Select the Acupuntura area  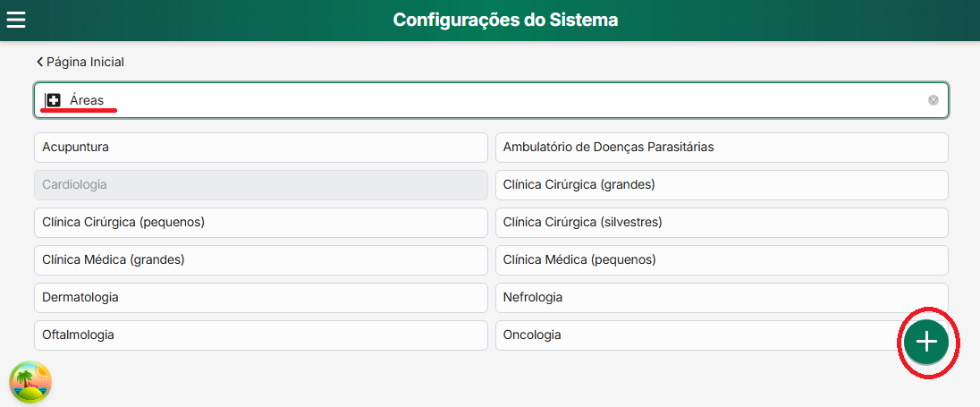260,147
